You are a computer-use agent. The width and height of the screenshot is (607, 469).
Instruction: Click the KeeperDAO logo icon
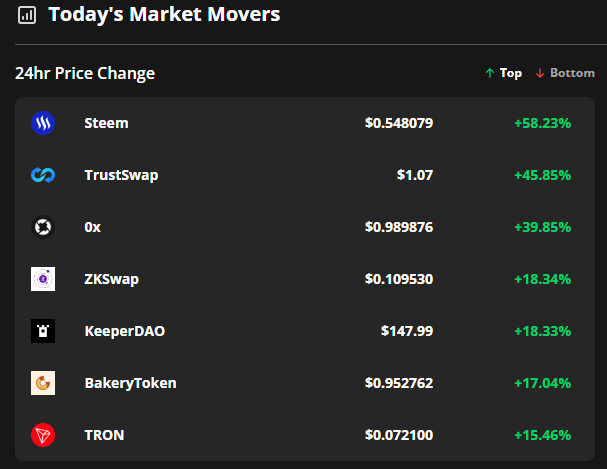[x=43, y=331]
